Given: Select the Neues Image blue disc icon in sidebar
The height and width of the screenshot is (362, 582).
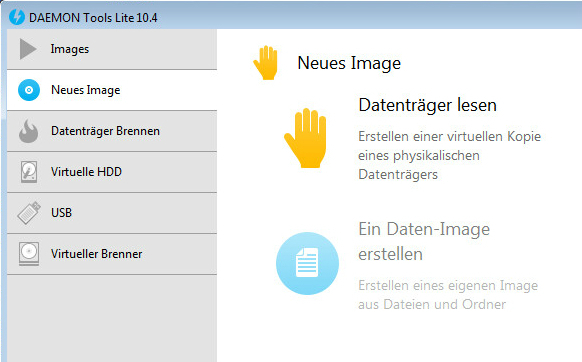Looking at the screenshot, I should point(29,90).
